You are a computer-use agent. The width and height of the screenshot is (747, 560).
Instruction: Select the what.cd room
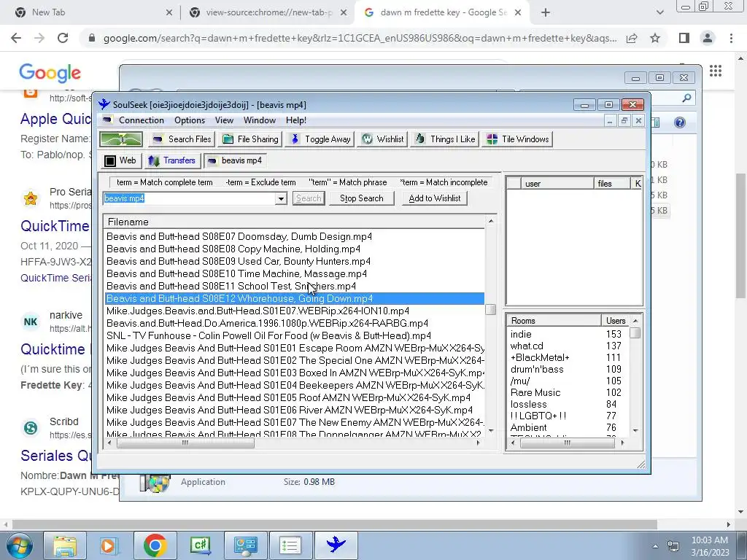point(568,346)
